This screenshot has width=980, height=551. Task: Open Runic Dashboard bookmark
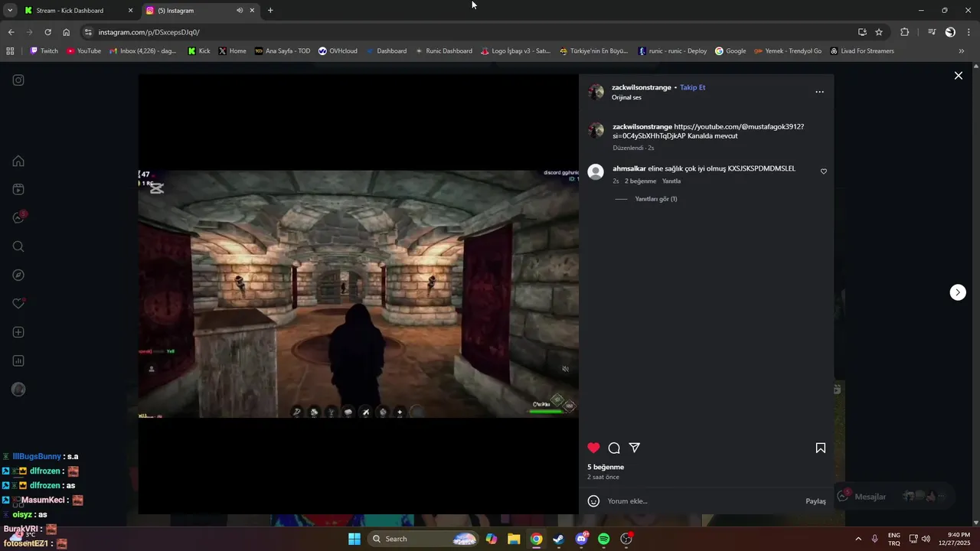point(443,51)
